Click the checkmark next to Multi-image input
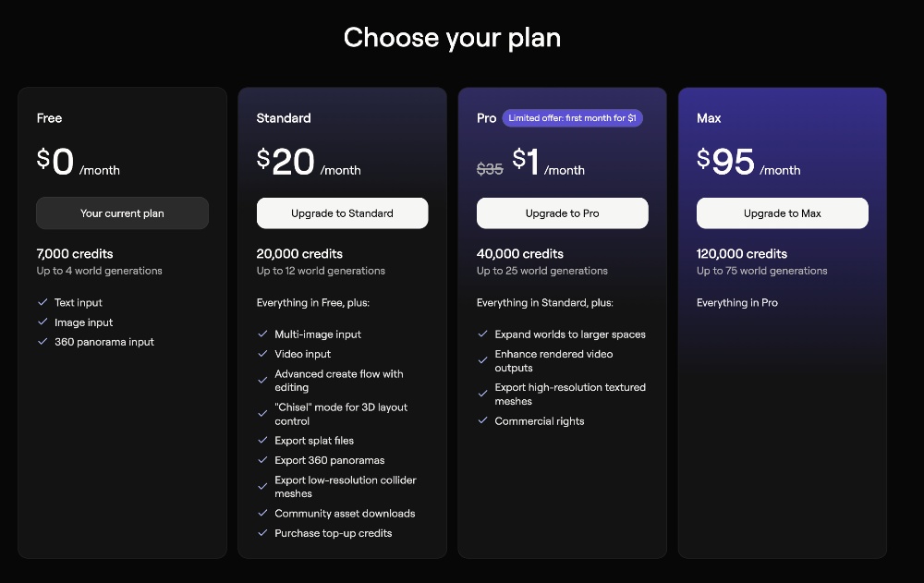Screen dimensions: 924x583 [x=262, y=334]
